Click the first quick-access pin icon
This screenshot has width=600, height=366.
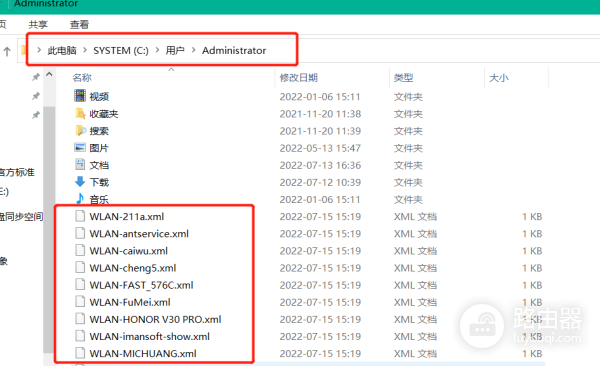36,77
